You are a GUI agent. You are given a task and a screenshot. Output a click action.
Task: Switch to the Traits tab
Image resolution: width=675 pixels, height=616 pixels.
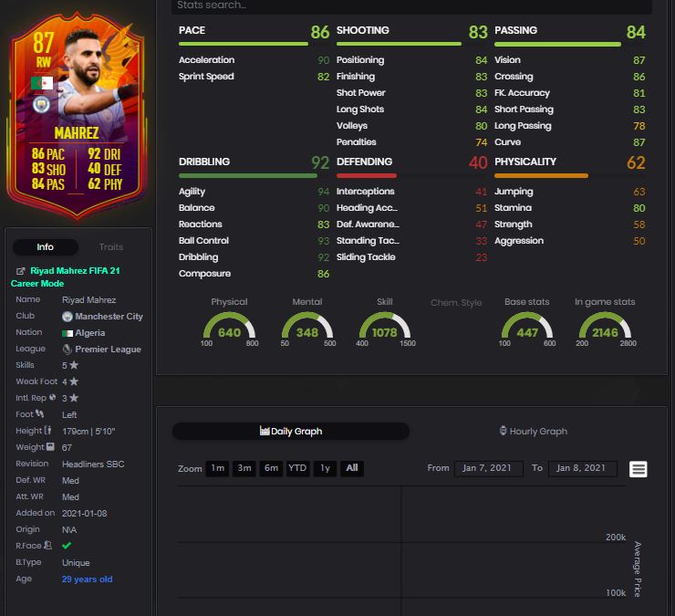(111, 246)
